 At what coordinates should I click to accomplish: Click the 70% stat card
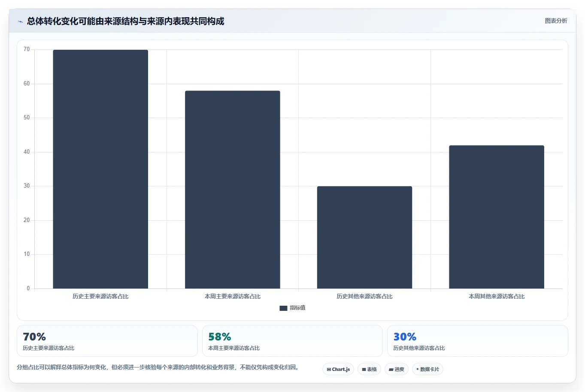(107, 341)
